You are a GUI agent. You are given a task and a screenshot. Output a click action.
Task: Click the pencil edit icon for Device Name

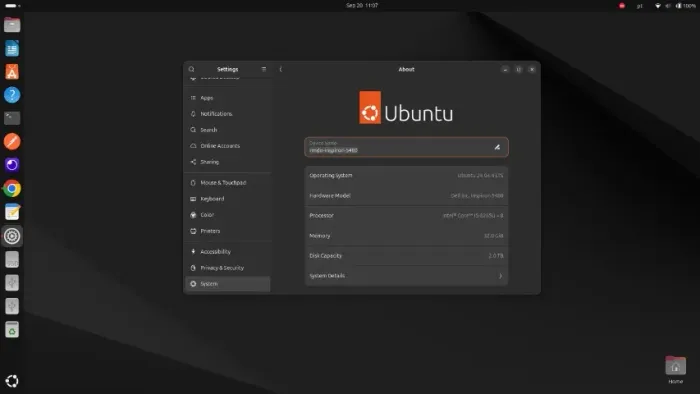click(x=497, y=147)
